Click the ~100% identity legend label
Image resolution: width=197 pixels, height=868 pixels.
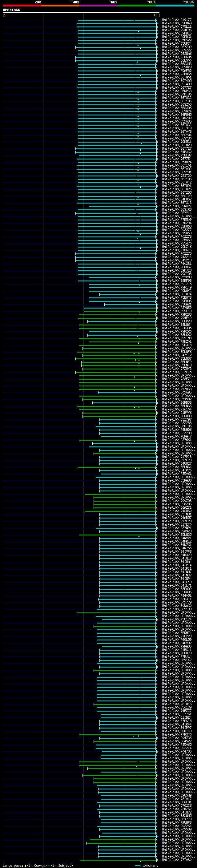(188, 2)
